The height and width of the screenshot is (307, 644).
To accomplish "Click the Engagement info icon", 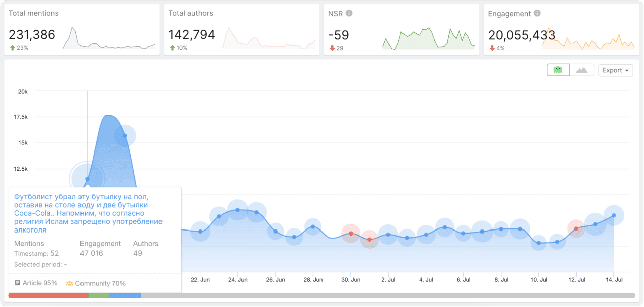I will 537,13.
